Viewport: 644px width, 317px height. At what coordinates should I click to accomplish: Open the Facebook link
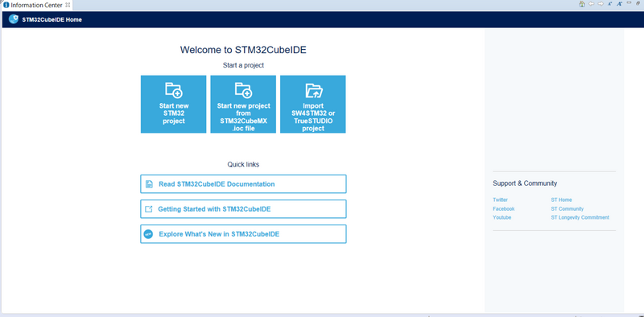504,208
